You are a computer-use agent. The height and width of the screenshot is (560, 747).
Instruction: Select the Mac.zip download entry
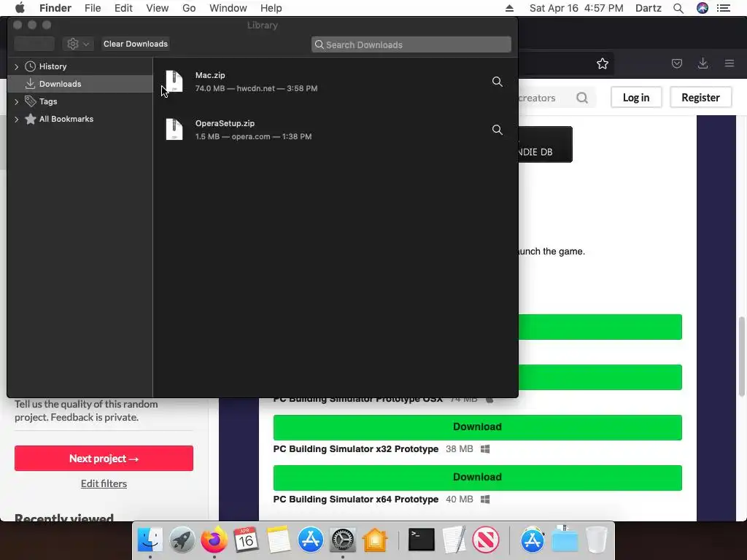336,82
